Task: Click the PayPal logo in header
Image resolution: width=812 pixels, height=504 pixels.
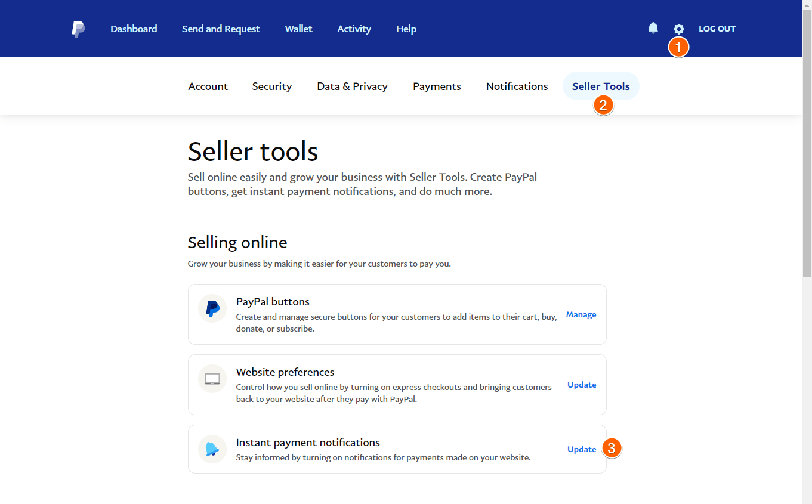Action: point(78,29)
